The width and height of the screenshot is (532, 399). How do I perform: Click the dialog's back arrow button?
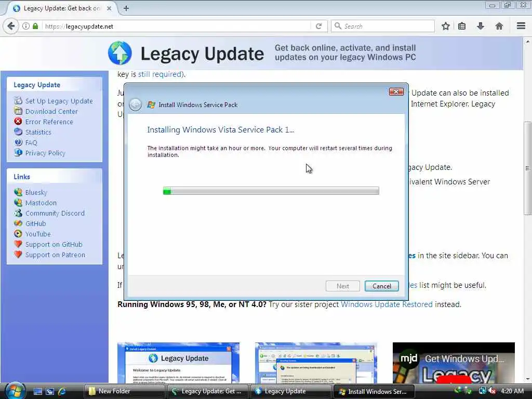[136, 105]
